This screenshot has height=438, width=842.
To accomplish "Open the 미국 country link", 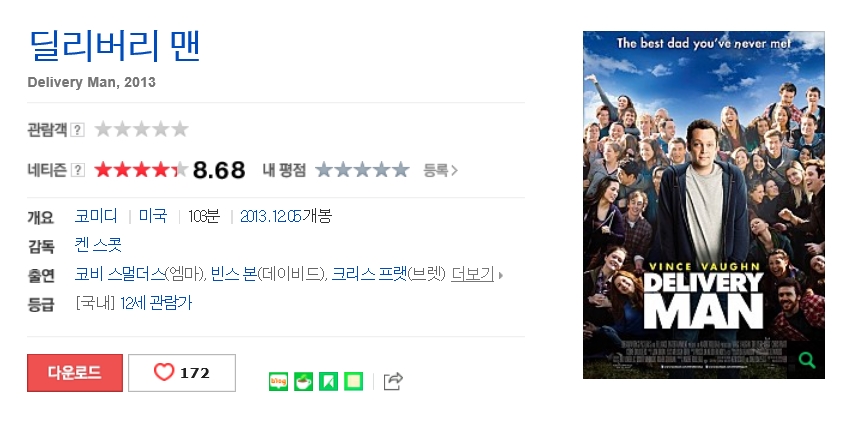I will (x=153, y=216).
